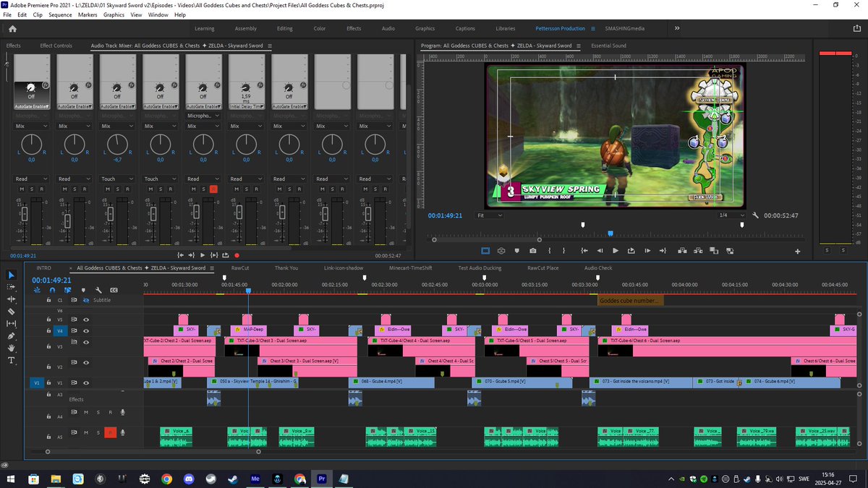Click Comparison View icon in Program monitor
868x488 pixels.
coord(714,251)
